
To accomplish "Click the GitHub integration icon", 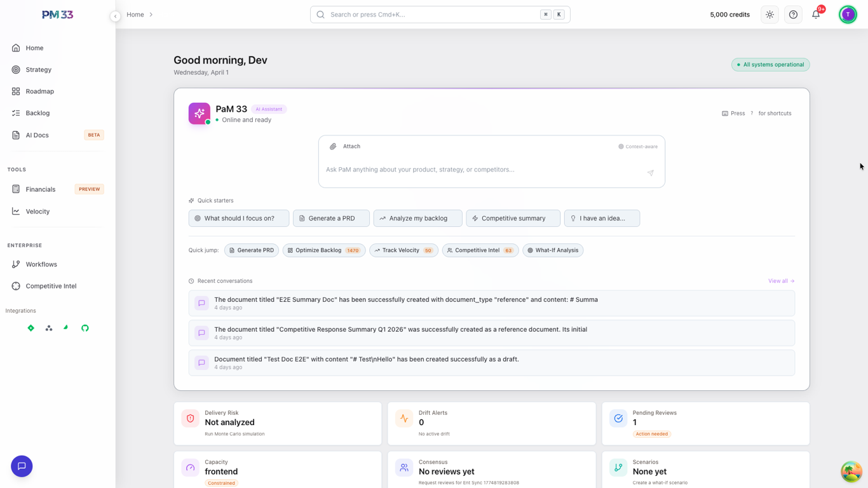I will pyautogui.click(x=85, y=328).
